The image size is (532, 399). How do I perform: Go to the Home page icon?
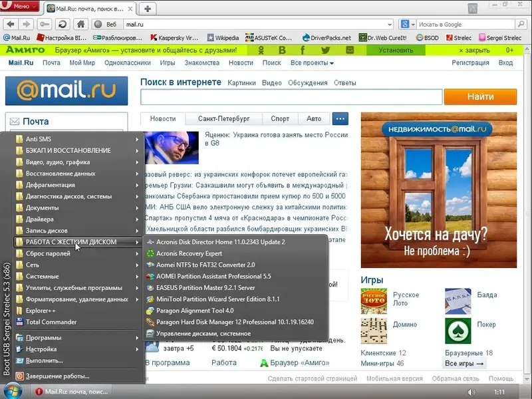coord(80,24)
